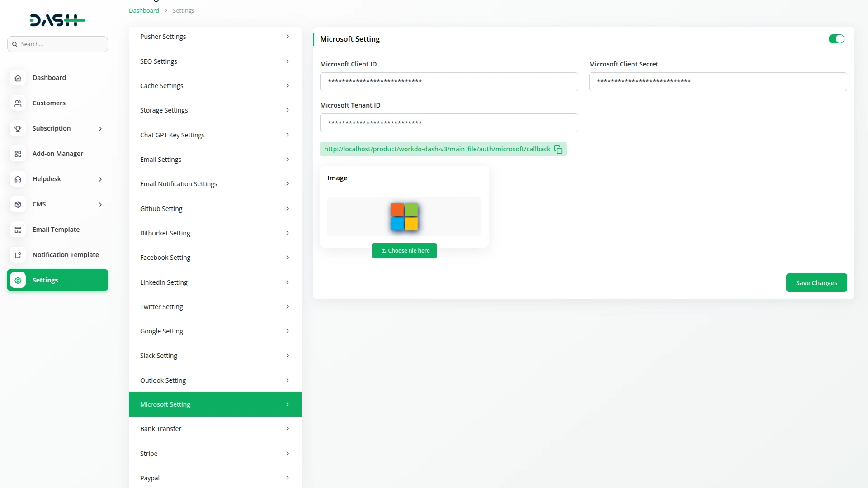868x488 pixels.
Task: Click the Notification Template icon
Action: (x=18, y=255)
